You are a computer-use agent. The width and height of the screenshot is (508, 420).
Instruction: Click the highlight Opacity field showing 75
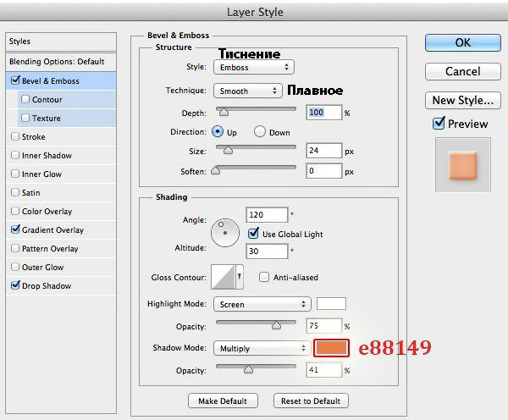pos(323,326)
